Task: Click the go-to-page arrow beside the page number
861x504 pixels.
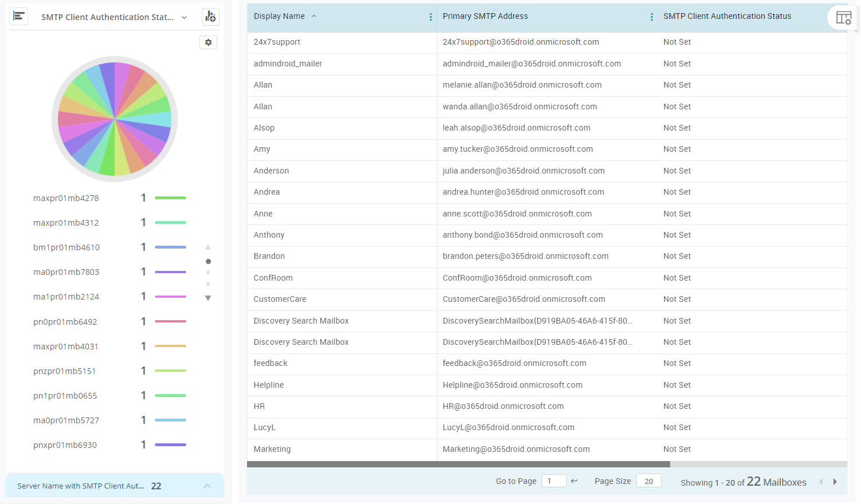Action: (574, 481)
